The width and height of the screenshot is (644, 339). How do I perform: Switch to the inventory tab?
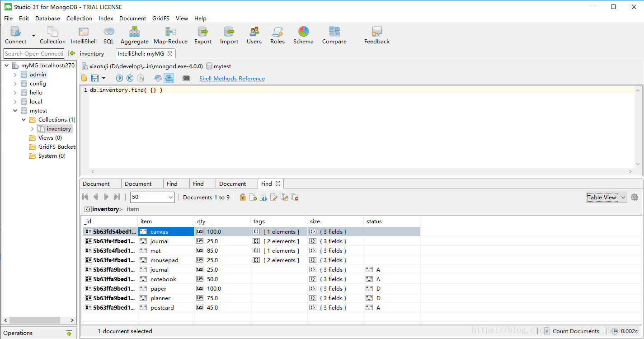(x=92, y=53)
